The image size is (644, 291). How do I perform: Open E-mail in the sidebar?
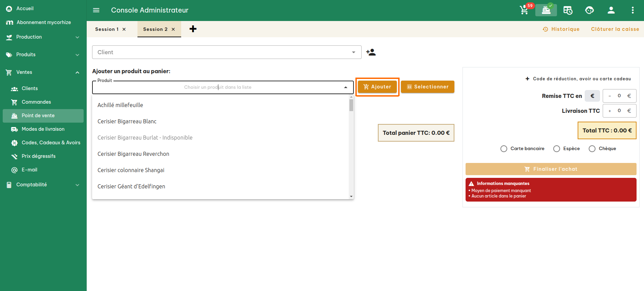tap(43, 170)
